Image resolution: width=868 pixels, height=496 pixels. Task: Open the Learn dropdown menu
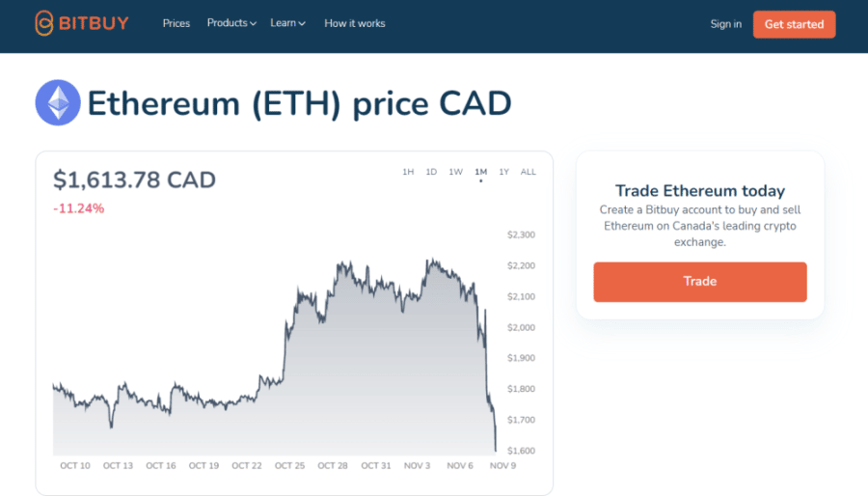(x=287, y=23)
